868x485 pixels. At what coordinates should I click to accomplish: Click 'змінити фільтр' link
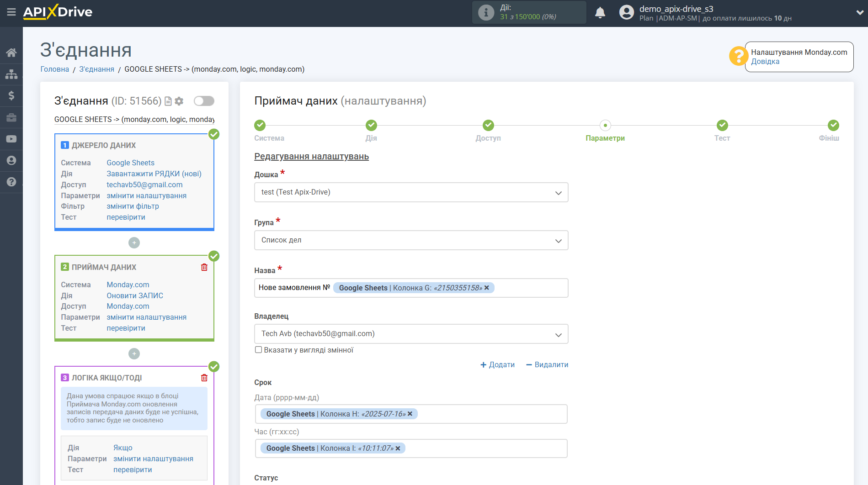tap(133, 206)
